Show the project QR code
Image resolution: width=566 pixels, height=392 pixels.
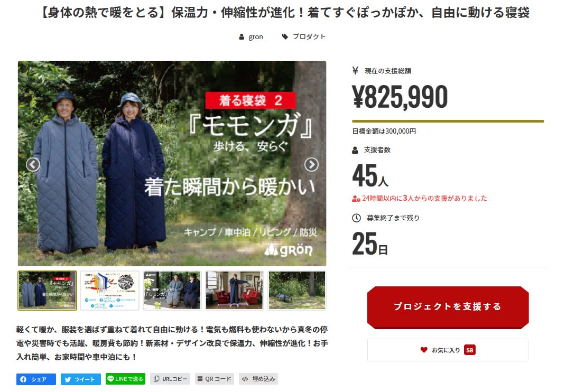[215, 379]
